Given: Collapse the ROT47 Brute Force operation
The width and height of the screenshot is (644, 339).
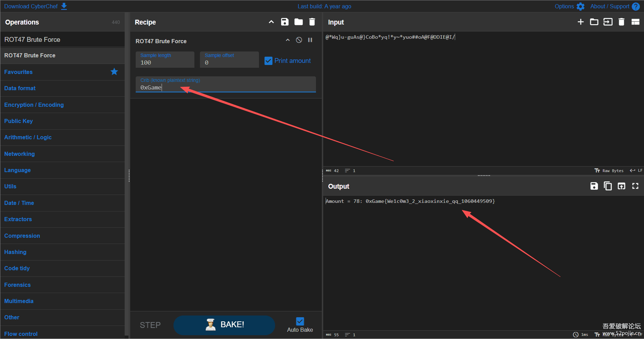Looking at the screenshot, I should 288,40.
